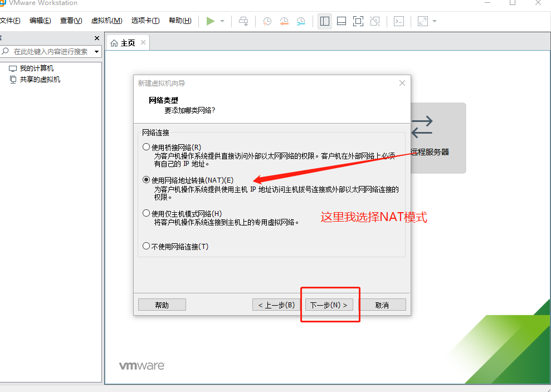The image size is (551, 392).
Task: Select 不使用网络连接(T) radio button
Action: click(146, 246)
